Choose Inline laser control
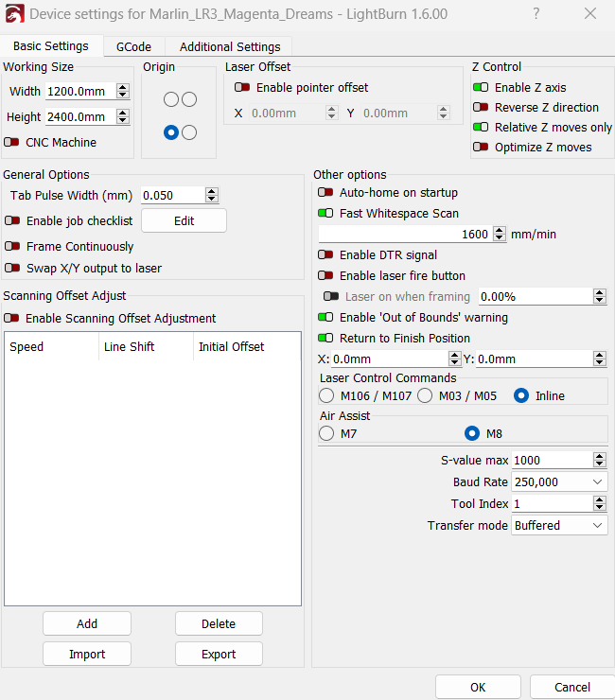615x700 pixels. pos(521,395)
